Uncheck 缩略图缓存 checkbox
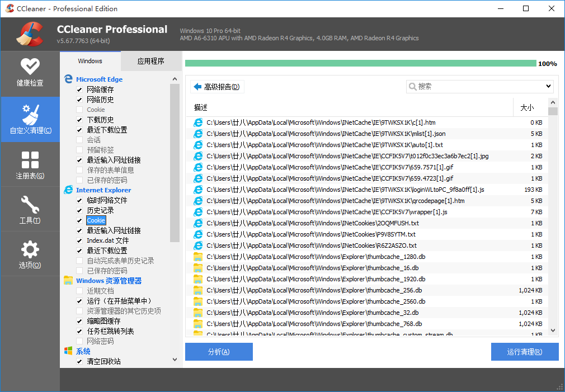The width and height of the screenshot is (565, 392). (79, 321)
